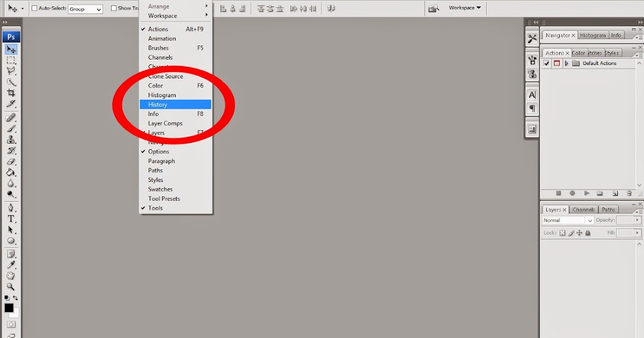The image size is (644, 338).
Task: Enable the Show Transform Controls checkbox
Action: 114,8
